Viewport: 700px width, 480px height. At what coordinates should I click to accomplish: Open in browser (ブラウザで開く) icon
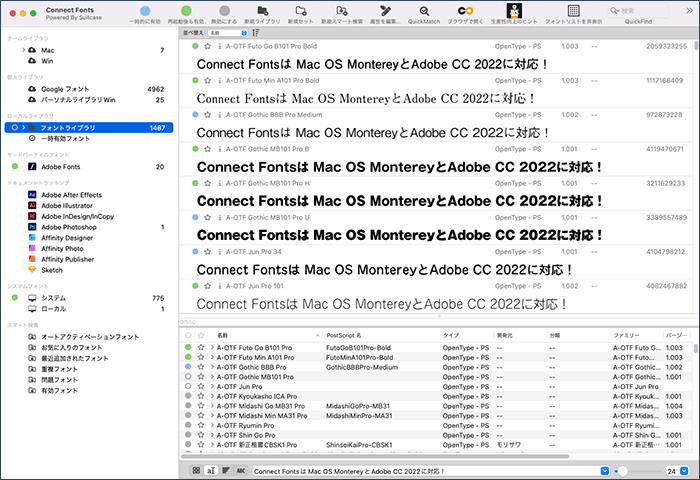coord(466,11)
